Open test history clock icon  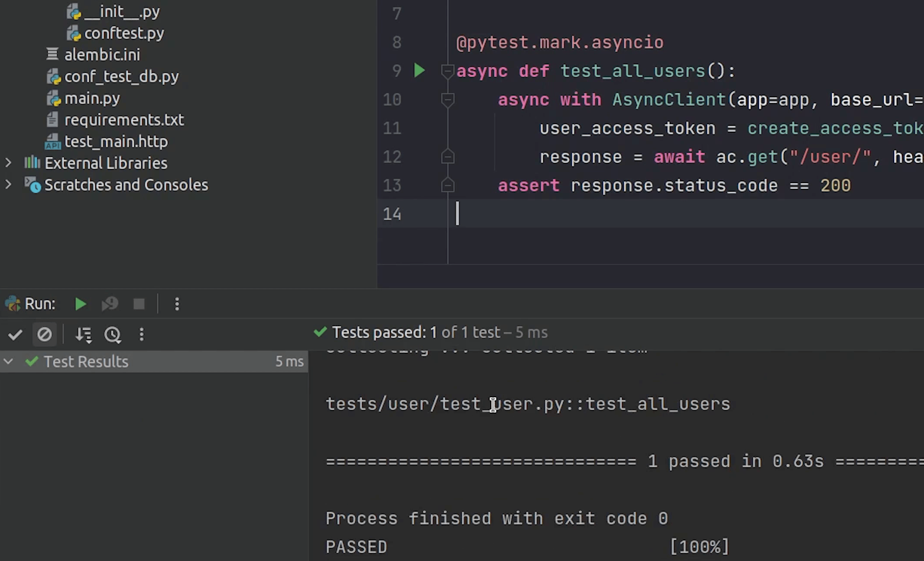pos(113,334)
